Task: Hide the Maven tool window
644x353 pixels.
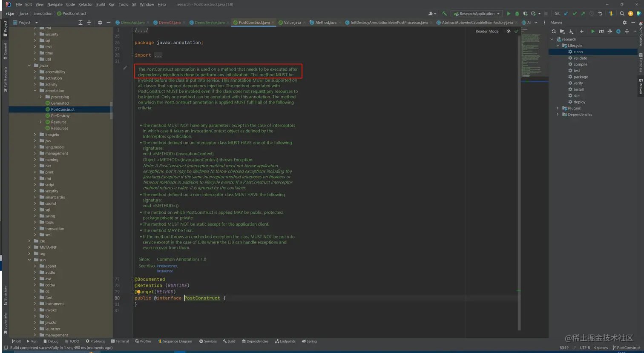Action: click(633, 23)
